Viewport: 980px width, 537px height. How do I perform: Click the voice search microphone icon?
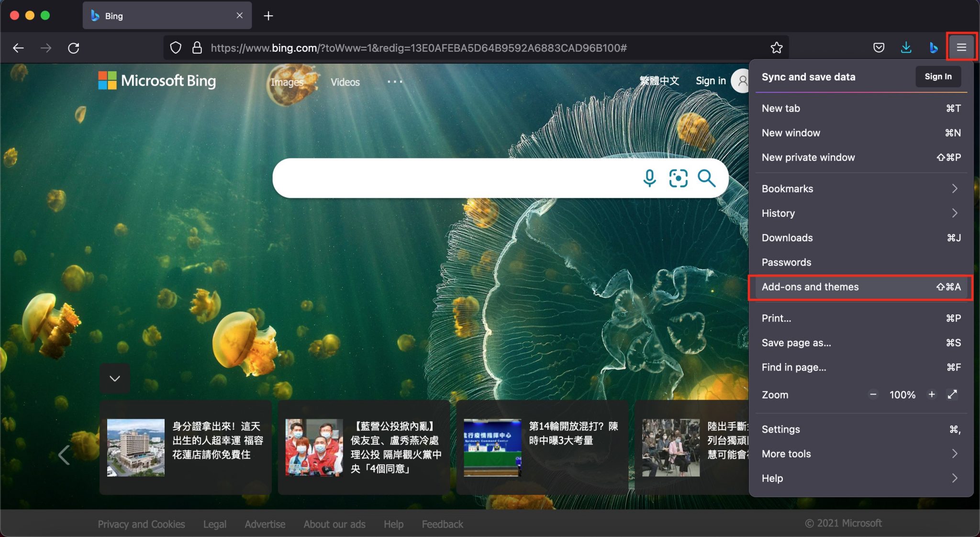(649, 178)
